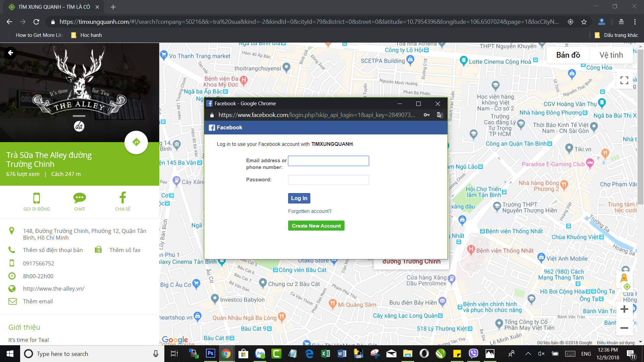Click the saved password key icon in Facebook popup
Screen dimensions: 644x362
(427, 115)
